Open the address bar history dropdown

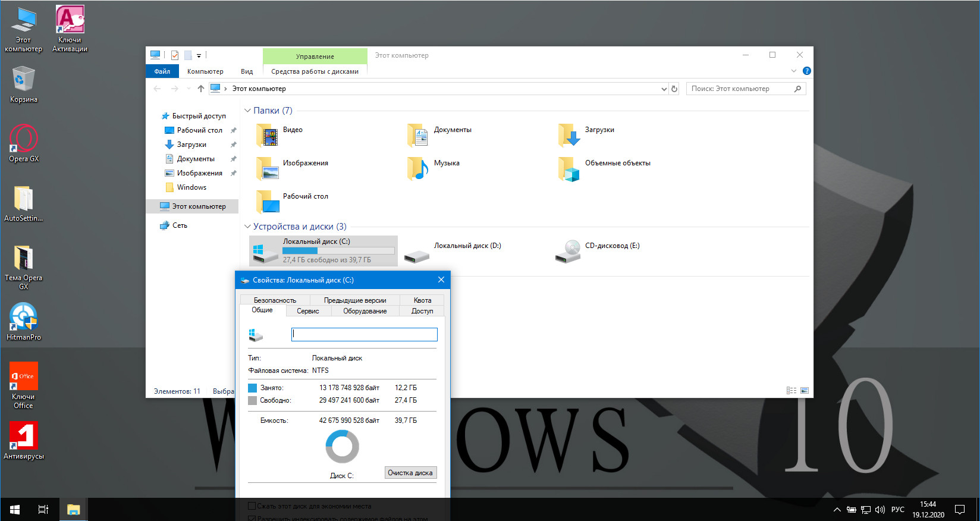point(664,89)
